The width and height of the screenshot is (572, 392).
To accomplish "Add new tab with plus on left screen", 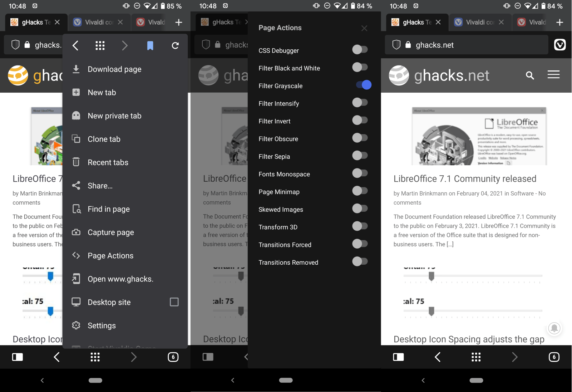I will (179, 22).
